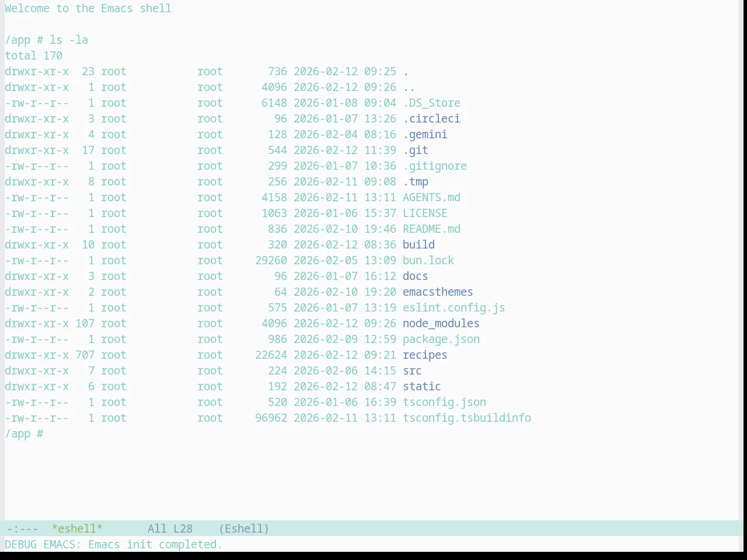
Task: Click the 'ls -la' command text
Action: tap(69, 40)
